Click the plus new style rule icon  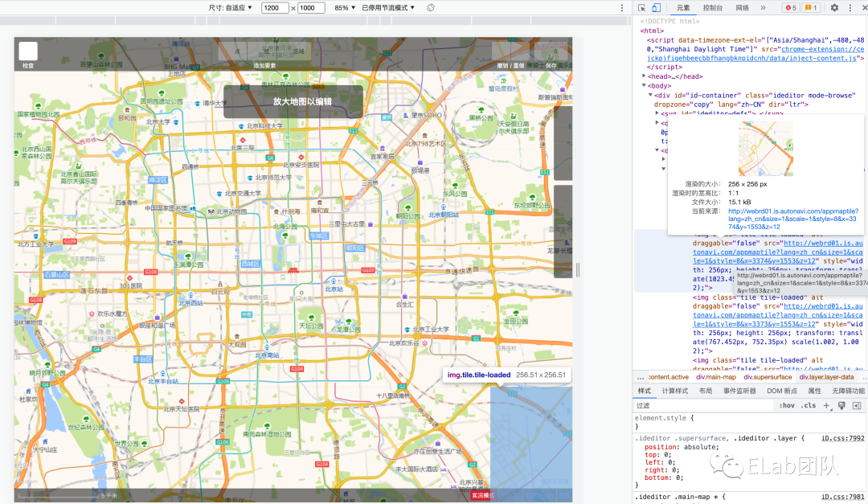[826, 405]
